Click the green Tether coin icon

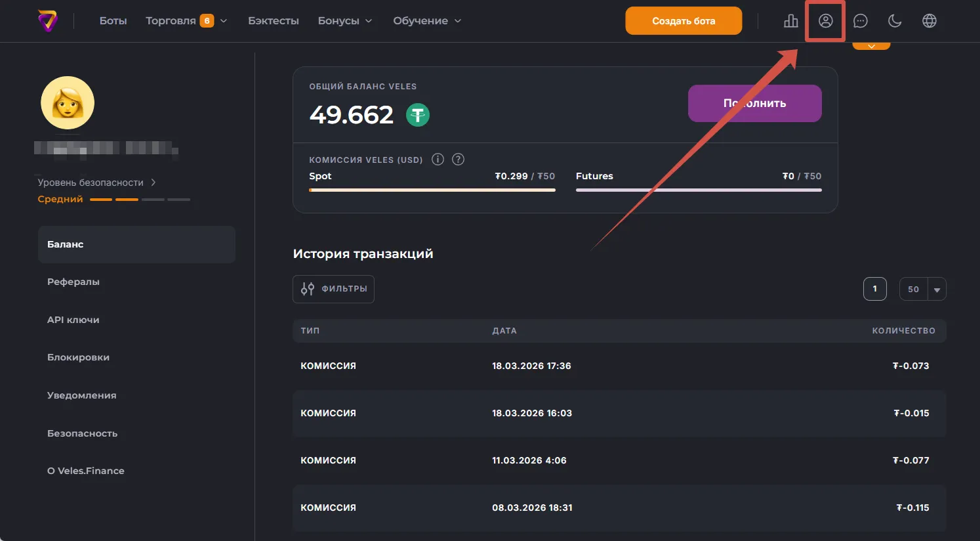click(417, 116)
